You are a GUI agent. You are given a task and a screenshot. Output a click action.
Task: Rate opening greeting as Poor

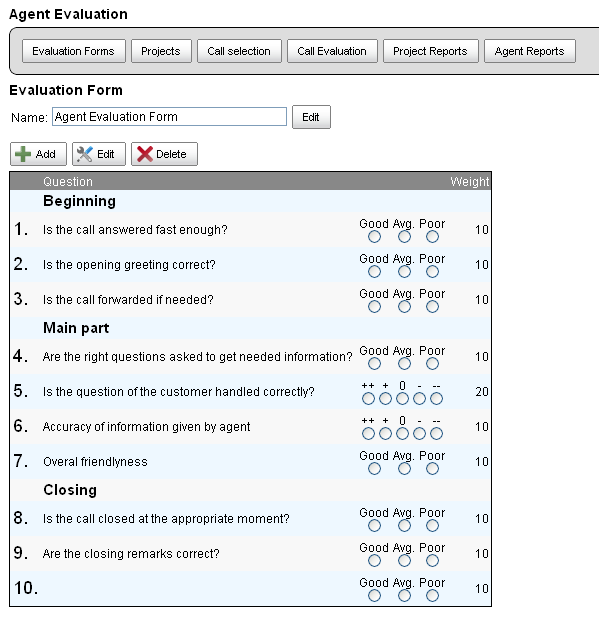click(x=432, y=271)
